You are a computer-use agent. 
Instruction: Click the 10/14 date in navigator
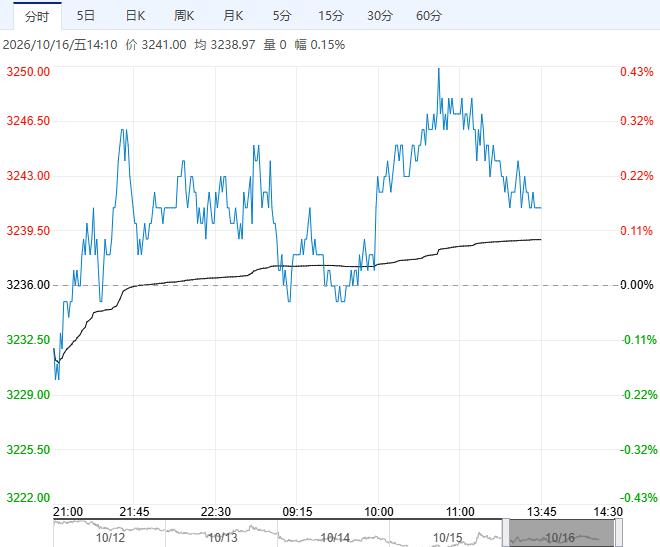(335, 537)
